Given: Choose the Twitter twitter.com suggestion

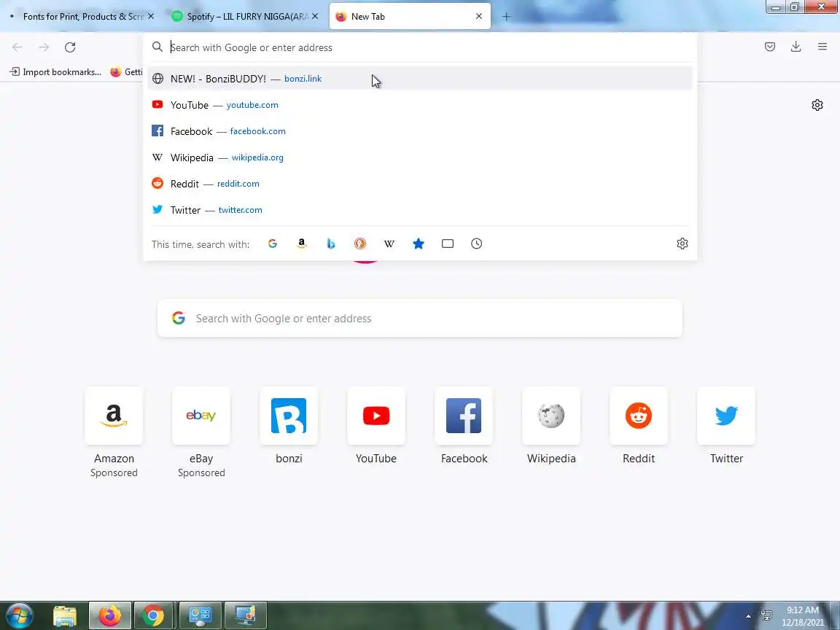Looking at the screenshot, I should tap(420, 210).
